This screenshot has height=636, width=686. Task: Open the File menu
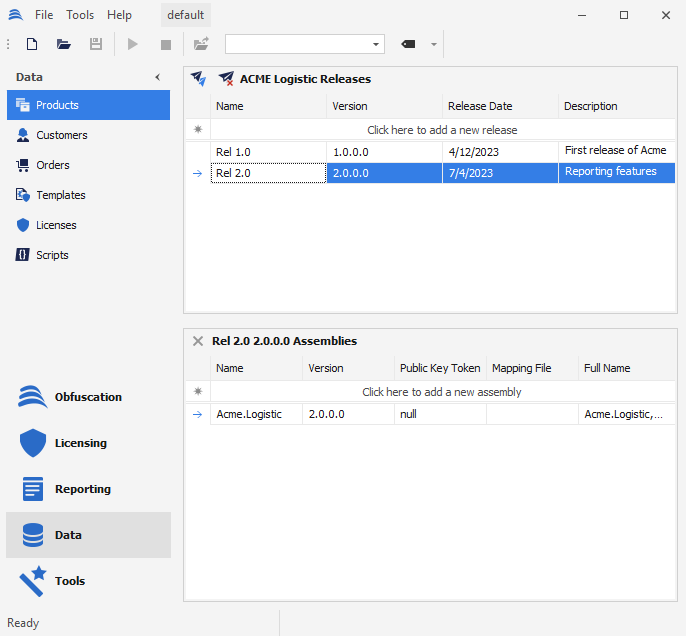point(44,15)
